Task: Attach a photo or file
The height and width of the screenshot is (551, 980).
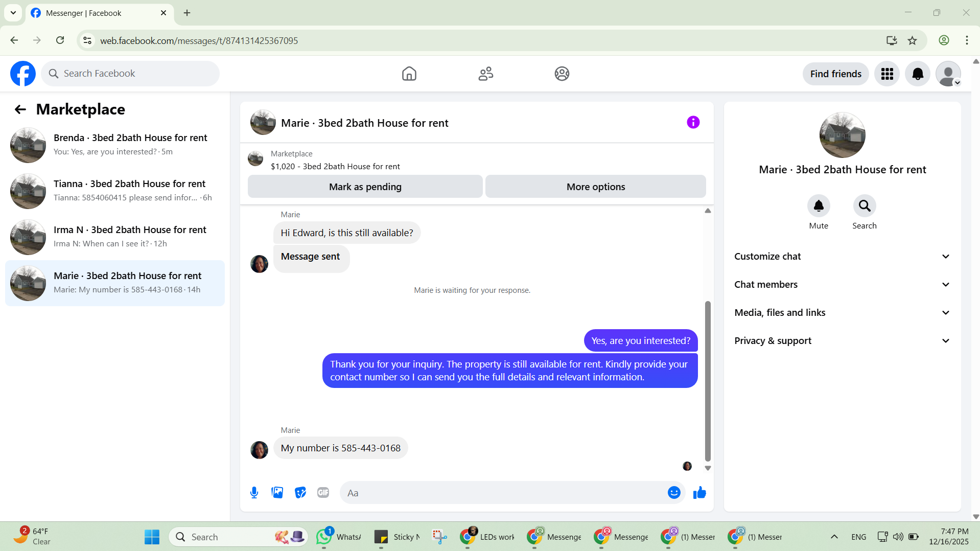Action: point(277,493)
